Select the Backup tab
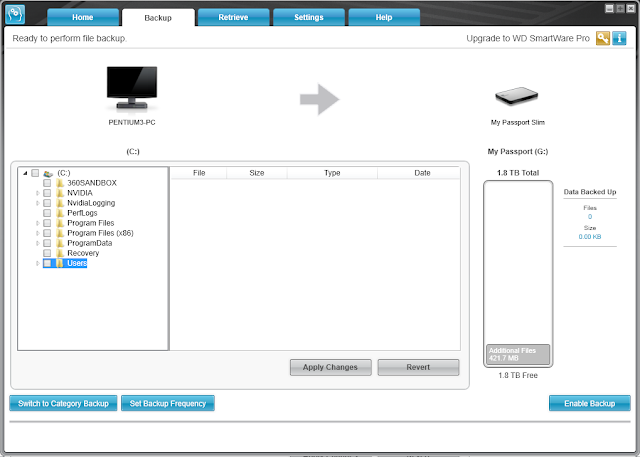 click(158, 18)
